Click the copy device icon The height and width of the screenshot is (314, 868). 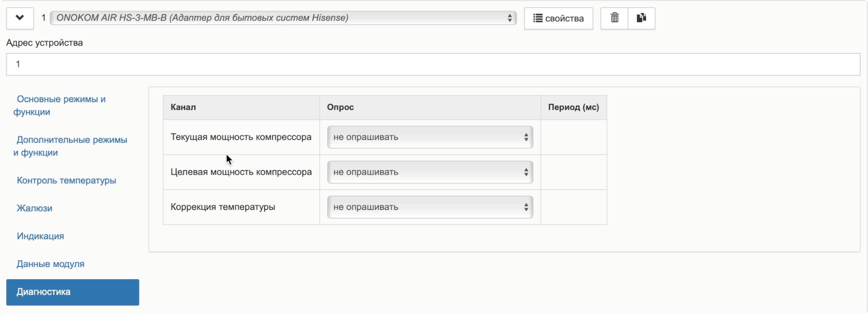tap(641, 18)
